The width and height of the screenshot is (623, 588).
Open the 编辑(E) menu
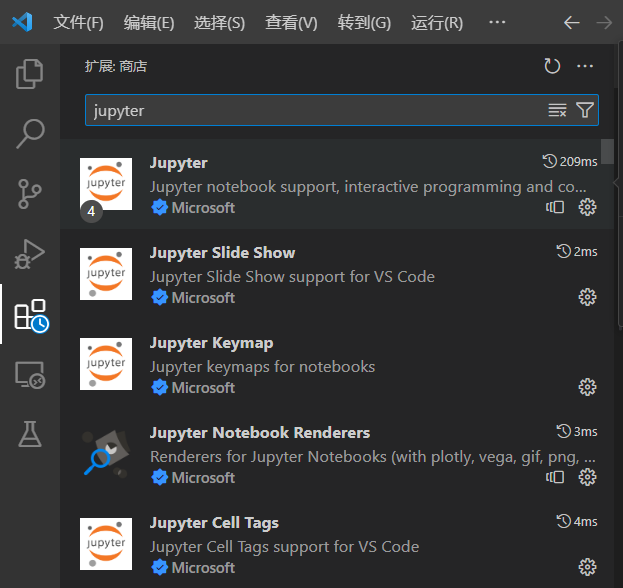[x=149, y=23]
